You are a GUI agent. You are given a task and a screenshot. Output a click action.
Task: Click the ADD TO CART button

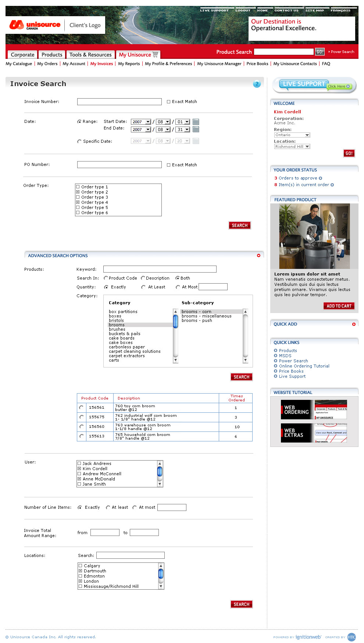coord(339,306)
